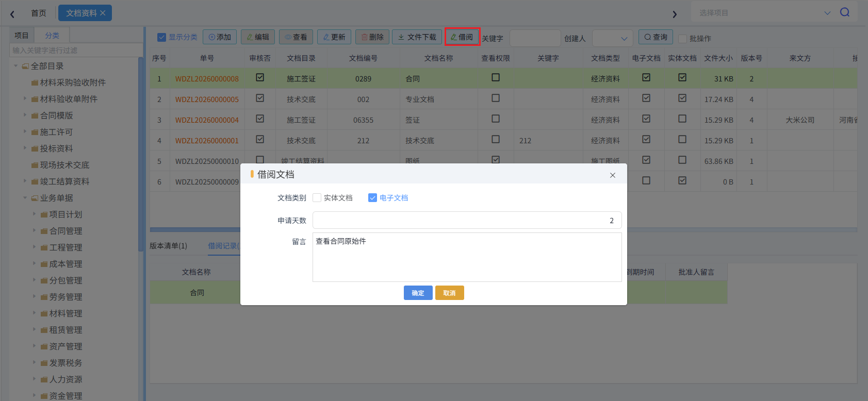This screenshot has width=868, height=401.
Task: Collapse the 全部目录 tree node
Action: [15, 66]
